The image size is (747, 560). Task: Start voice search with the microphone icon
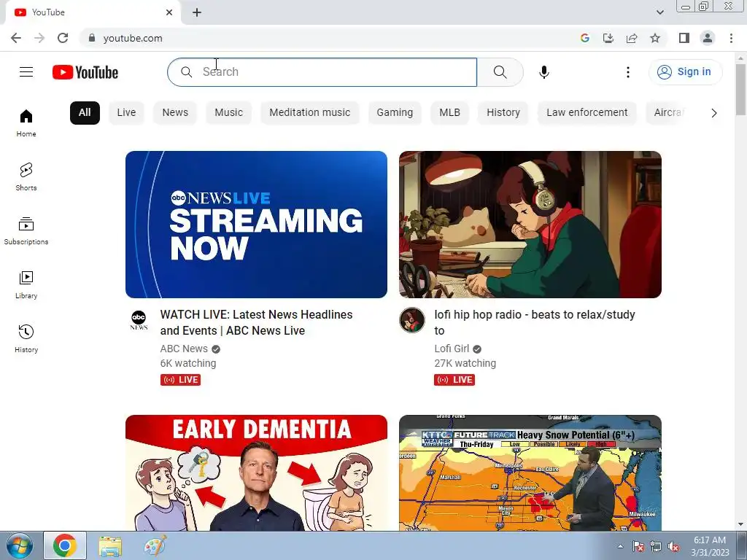(x=544, y=72)
